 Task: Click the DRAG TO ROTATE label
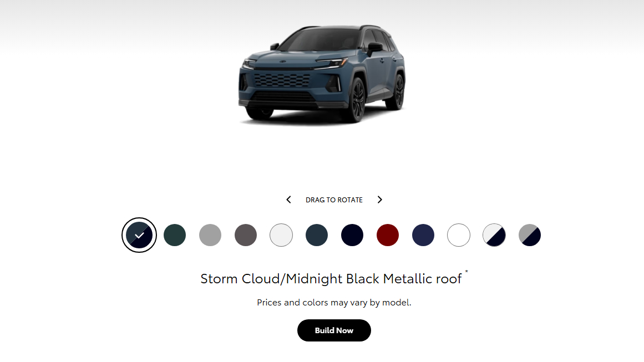coord(334,200)
